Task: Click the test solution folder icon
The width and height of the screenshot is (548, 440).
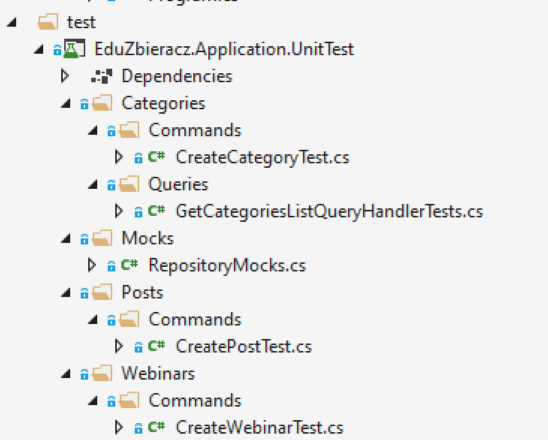Action: (48, 22)
